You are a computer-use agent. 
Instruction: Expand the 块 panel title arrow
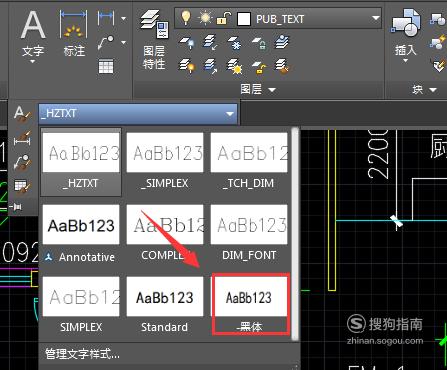[x=433, y=90]
